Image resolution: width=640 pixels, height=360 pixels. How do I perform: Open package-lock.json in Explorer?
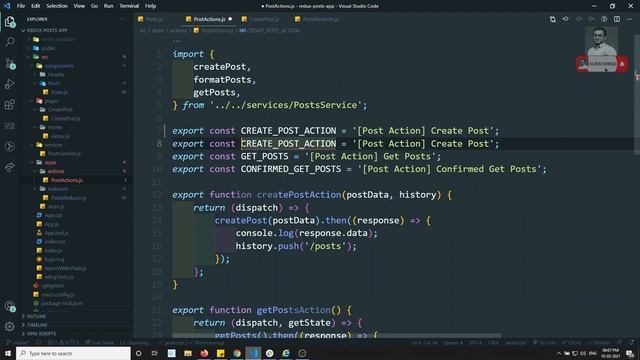62,303
